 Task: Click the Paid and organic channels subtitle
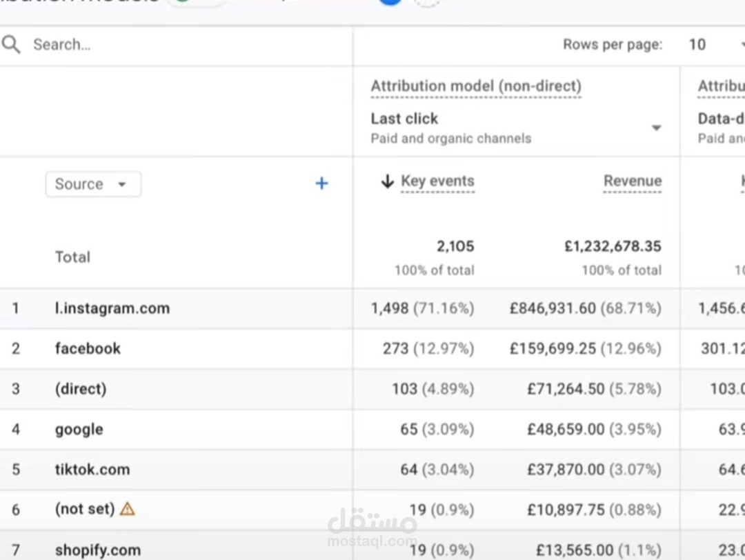451,138
